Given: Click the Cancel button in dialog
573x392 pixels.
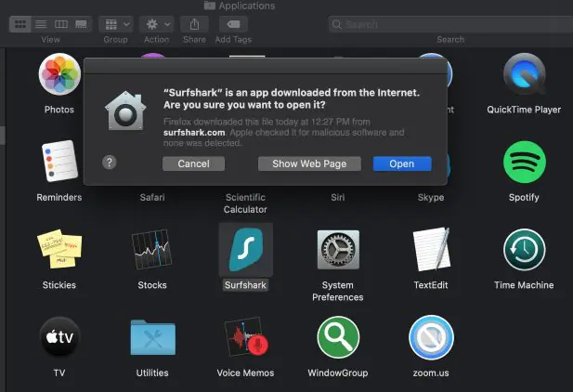Looking at the screenshot, I should (x=194, y=163).
